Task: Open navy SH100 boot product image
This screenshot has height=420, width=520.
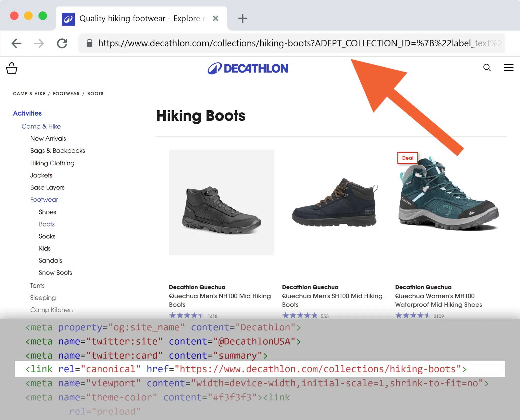Action: click(x=335, y=202)
